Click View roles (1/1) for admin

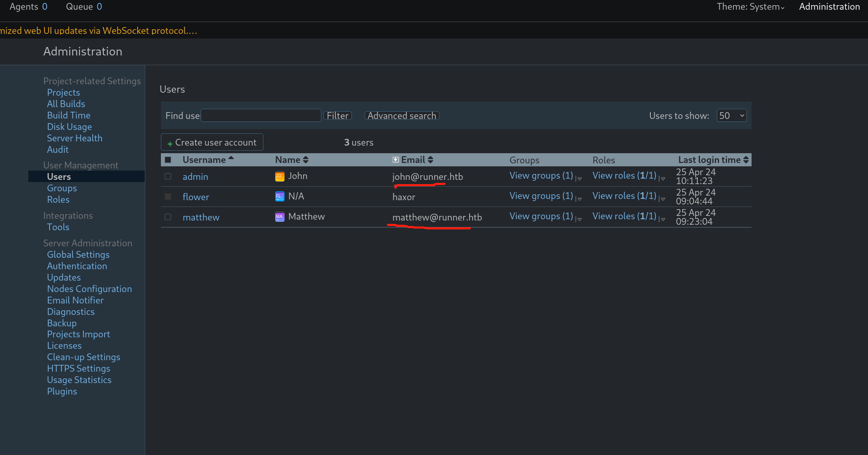[624, 175]
